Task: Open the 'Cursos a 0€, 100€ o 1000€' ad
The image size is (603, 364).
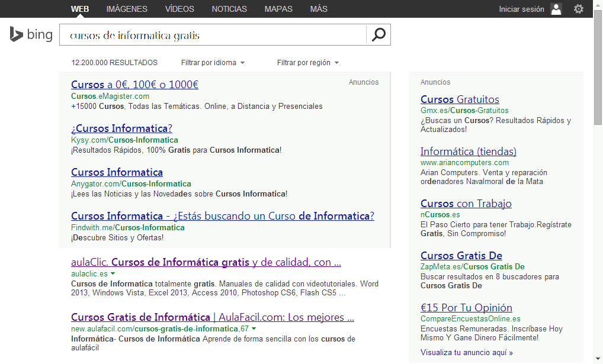Action: coord(134,85)
